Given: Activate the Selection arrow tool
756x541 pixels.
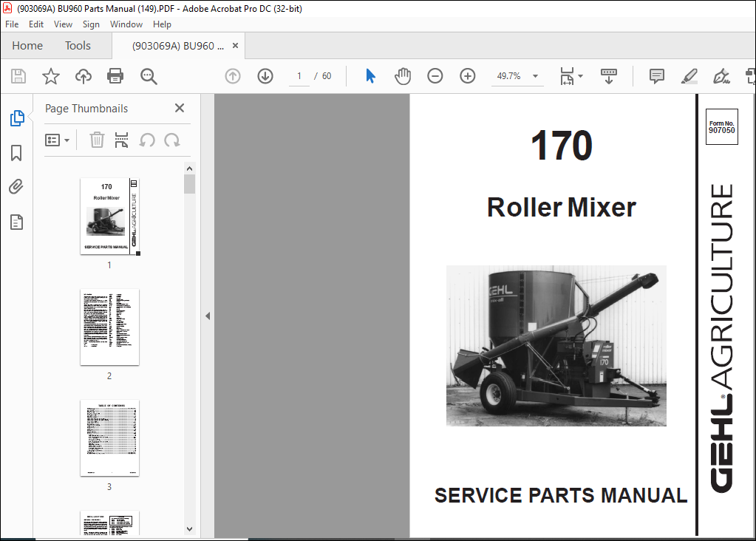Looking at the screenshot, I should 370,76.
